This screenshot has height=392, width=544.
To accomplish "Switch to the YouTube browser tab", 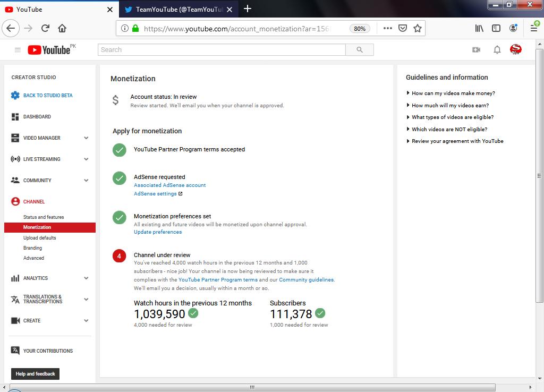I will tap(59, 10).
